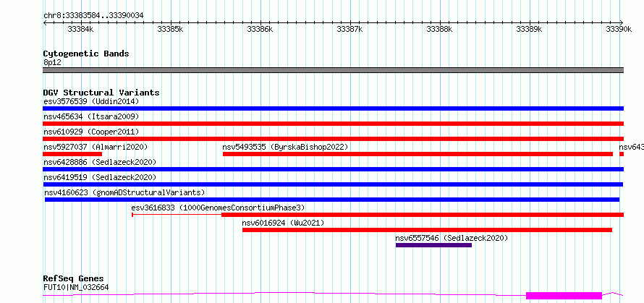Click the nsv4160623 (gnomADStructuralVariants) label
This screenshot has width=644, height=303.
(x=125, y=192)
